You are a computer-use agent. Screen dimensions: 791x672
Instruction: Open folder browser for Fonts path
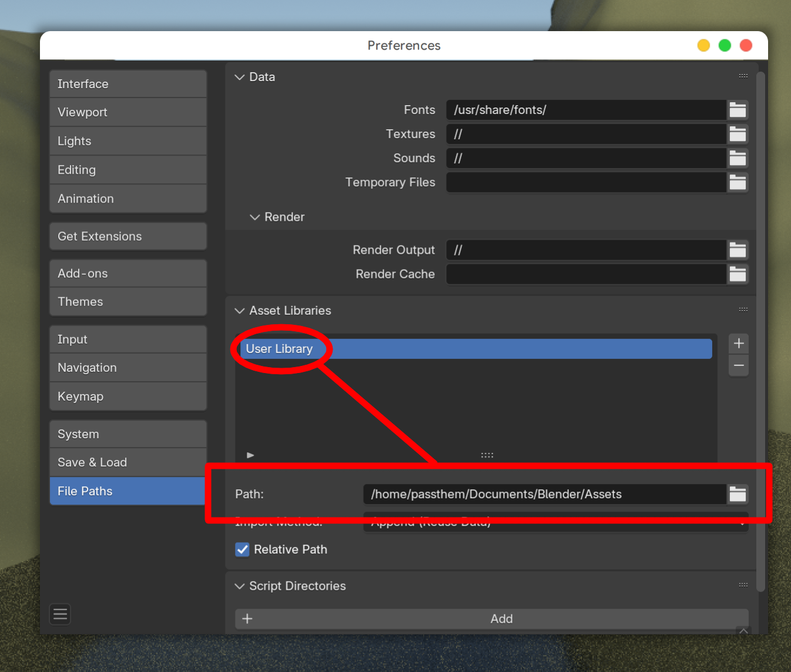click(738, 110)
